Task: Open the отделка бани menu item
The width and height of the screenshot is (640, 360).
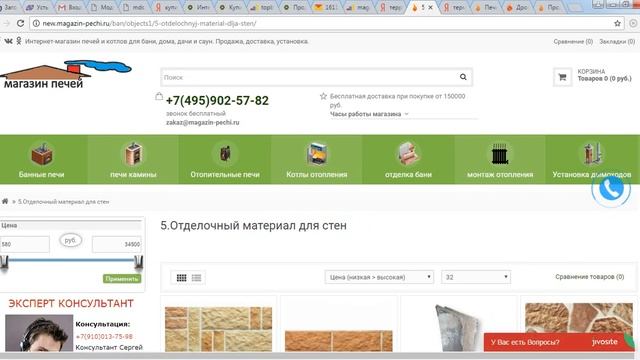Action: tap(408, 175)
